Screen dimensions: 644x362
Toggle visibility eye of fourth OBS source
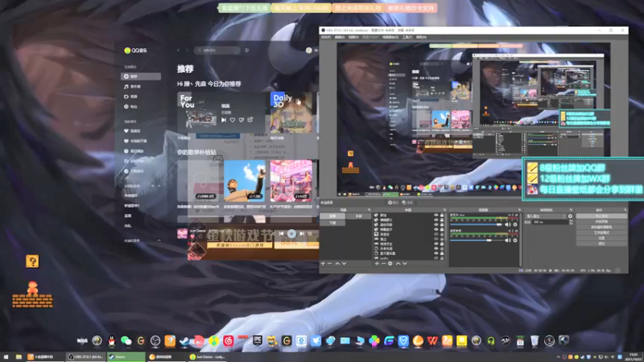(436, 229)
